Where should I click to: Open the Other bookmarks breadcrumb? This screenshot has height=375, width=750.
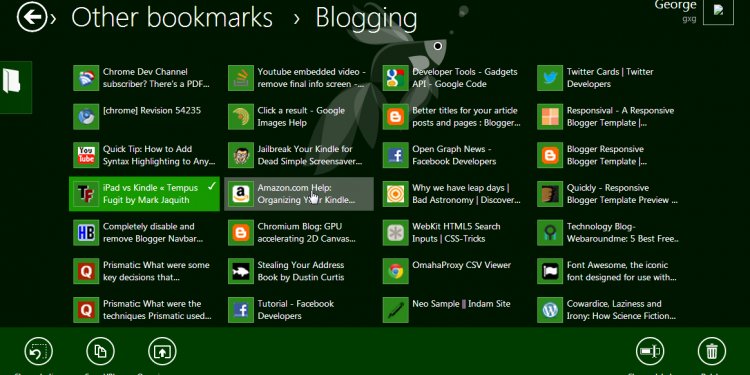(172, 17)
